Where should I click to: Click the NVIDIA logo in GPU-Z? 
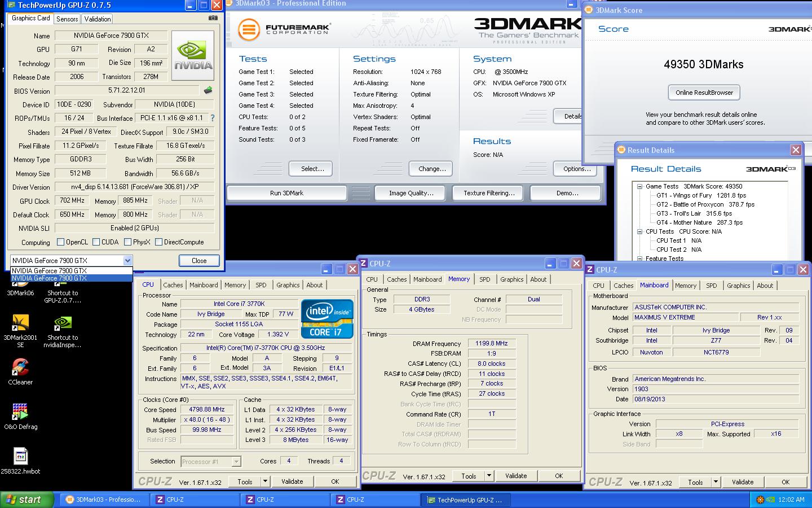(193, 55)
